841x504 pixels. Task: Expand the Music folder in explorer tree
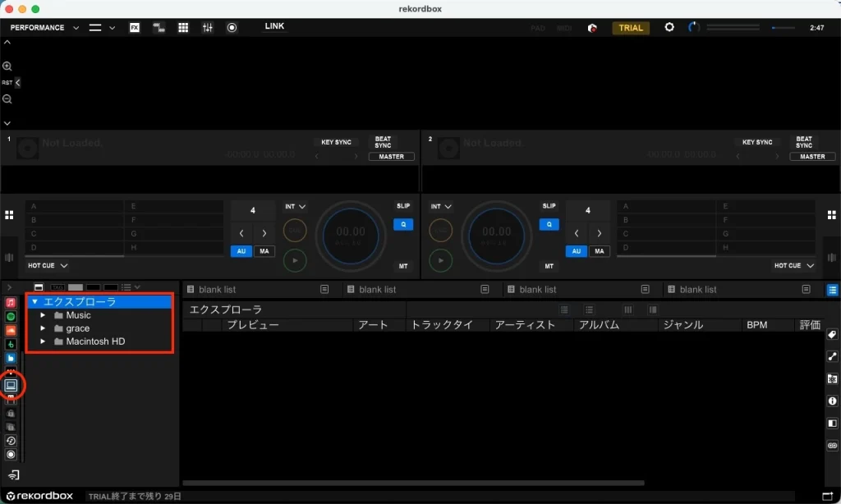(x=44, y=315)
